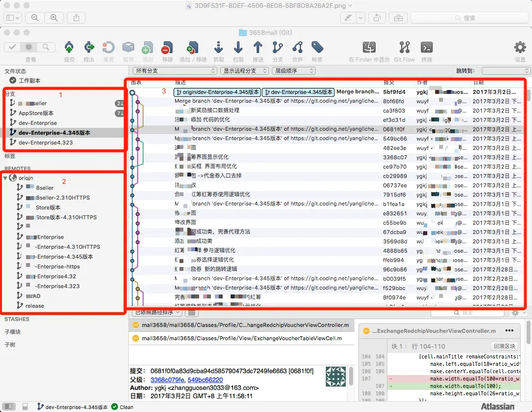Click the author avatar identicon
The width and height of the screenshot is (532, 412).
click(x=335, y=377)
